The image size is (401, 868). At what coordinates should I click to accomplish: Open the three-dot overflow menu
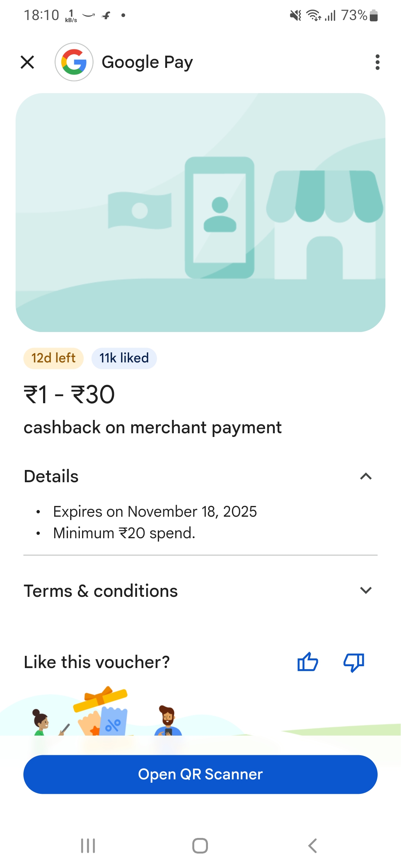pos(377,62)
